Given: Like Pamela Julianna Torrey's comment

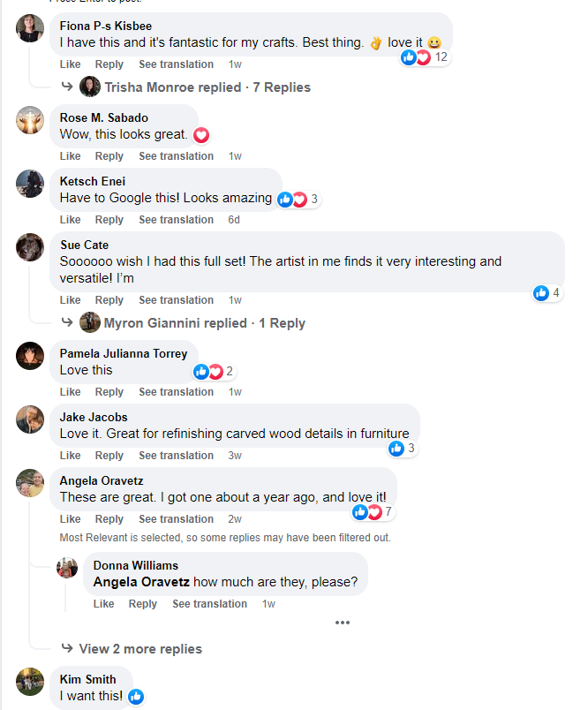Looking at the screenshot, I should [x=70, y=392].
